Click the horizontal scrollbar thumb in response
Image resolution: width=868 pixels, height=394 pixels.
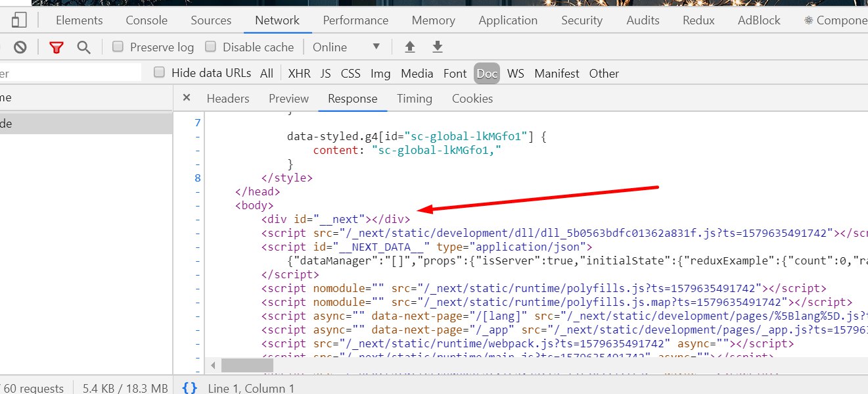247,365
